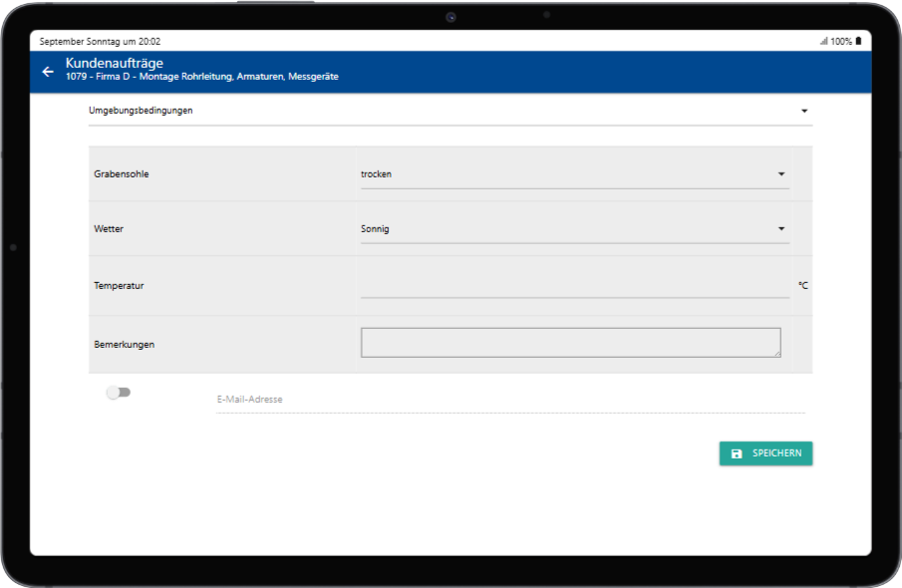The width and height of the screenshot is (902, 588).
Task: Focus the Temperatur input field
Action: (x=573, y=285)
